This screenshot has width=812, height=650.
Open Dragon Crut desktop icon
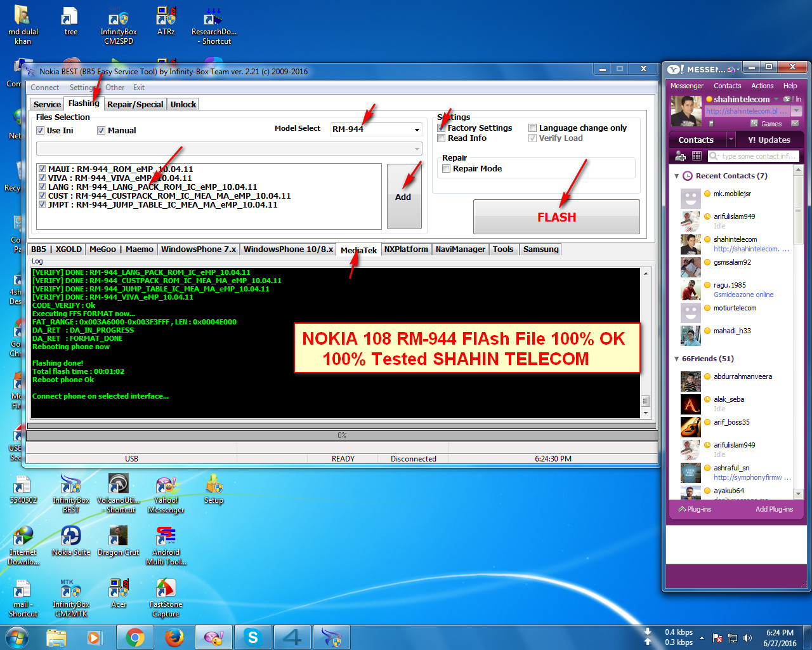(119, 541)
